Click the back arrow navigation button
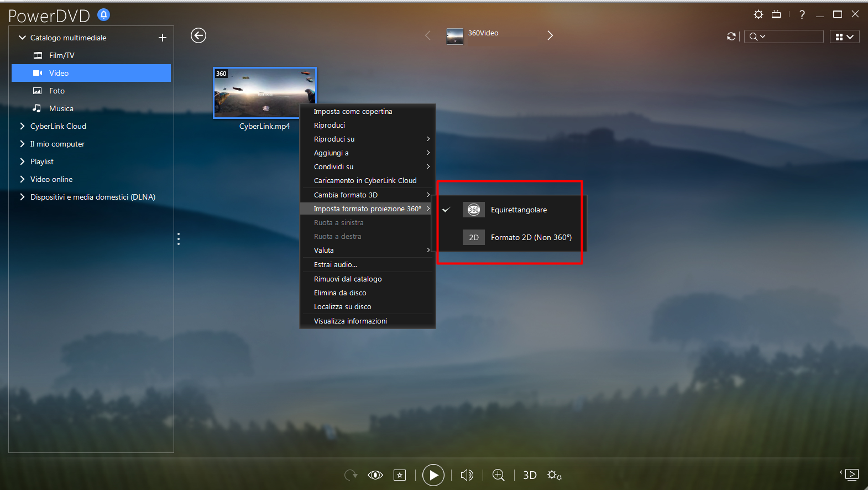The image size is (868, 490). coord(198,35)
